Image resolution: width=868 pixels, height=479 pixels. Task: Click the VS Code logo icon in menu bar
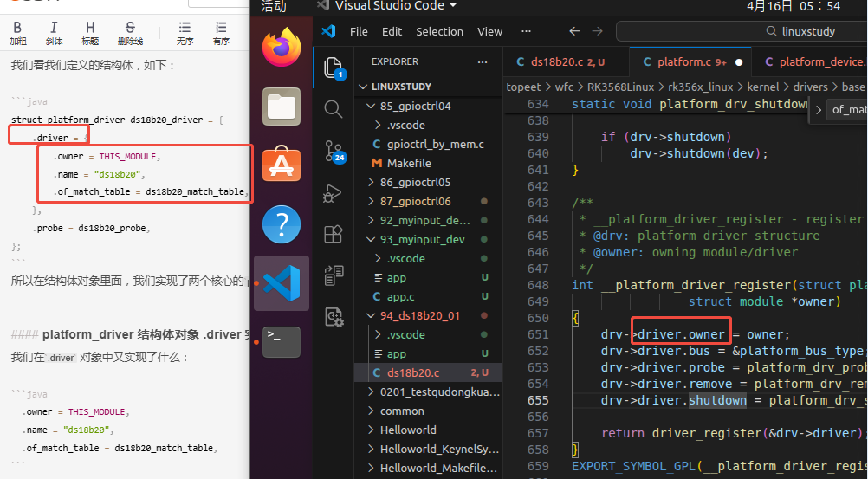329,31
